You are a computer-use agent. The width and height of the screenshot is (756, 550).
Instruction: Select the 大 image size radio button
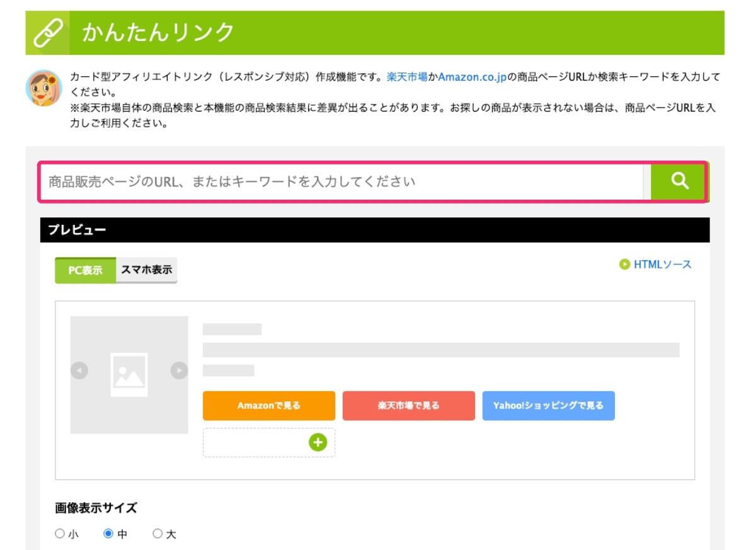coord(157,534)
